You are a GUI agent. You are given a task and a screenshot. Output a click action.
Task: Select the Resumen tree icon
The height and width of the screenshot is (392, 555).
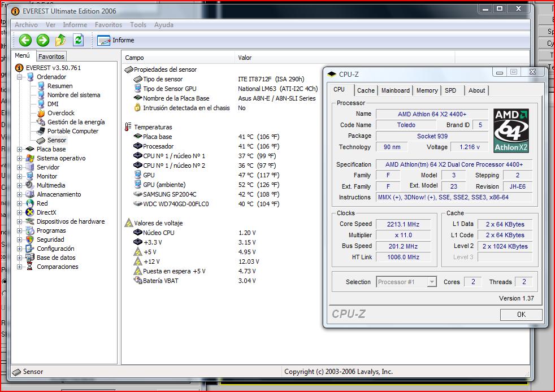41,86
